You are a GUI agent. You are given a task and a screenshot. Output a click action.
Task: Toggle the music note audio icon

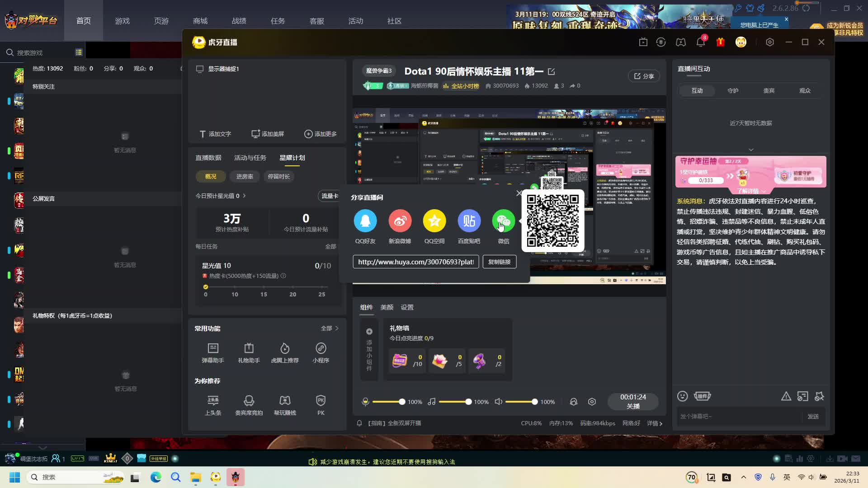(x=432, y=402)
